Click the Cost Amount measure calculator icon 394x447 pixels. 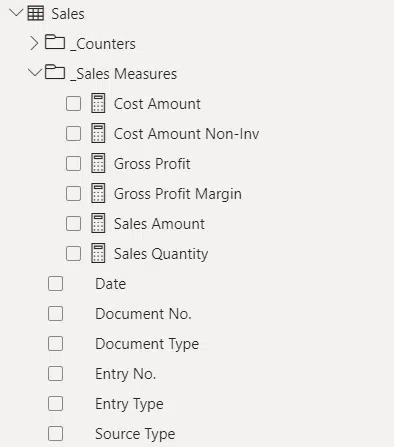coord(98,103)
